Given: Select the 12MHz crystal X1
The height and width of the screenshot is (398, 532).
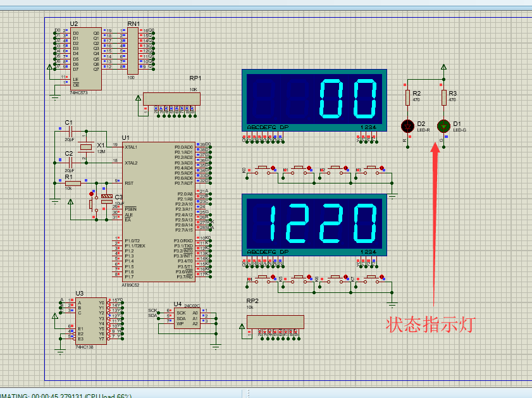Looking at the screenshot, I should [85, 147].
